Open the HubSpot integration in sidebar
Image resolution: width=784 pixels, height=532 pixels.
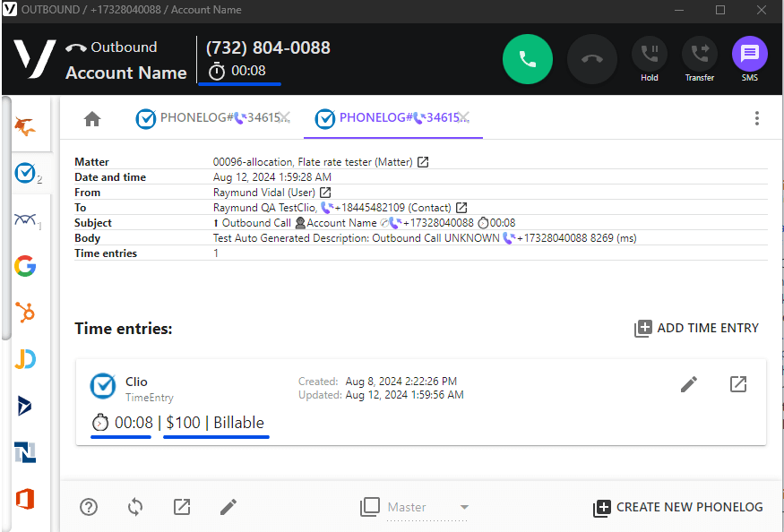point(25,313)
